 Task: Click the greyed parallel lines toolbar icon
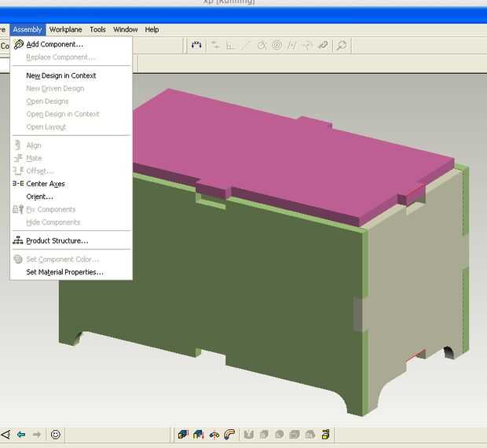[x=291, y=46]
